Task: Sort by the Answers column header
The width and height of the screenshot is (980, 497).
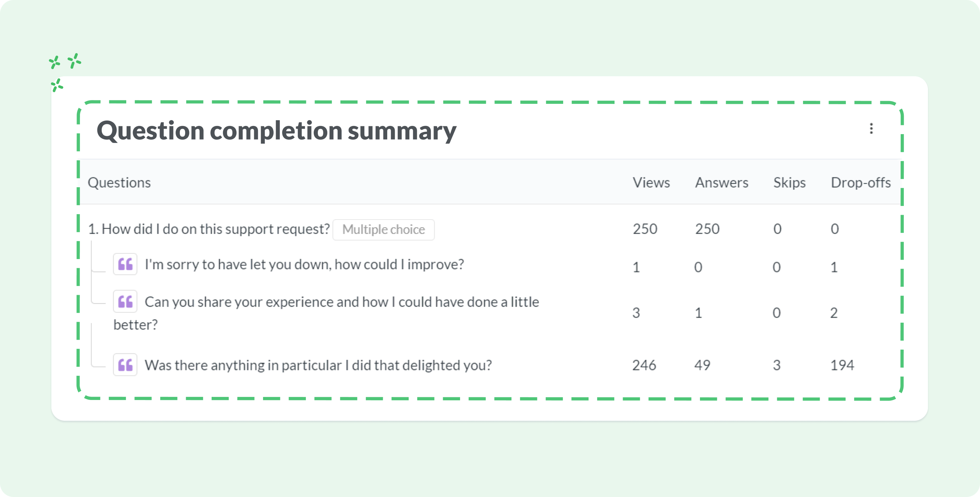Action: pyautogui.click(x=721, y=183)
